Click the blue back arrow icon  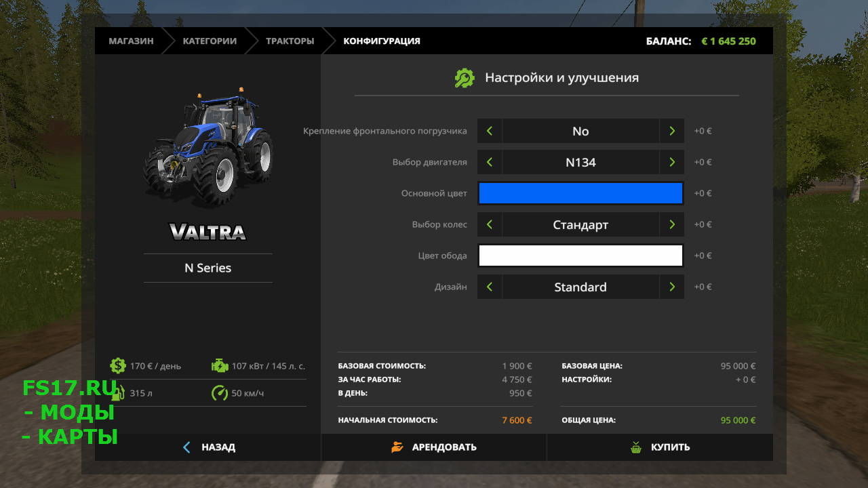pos(187,447)
